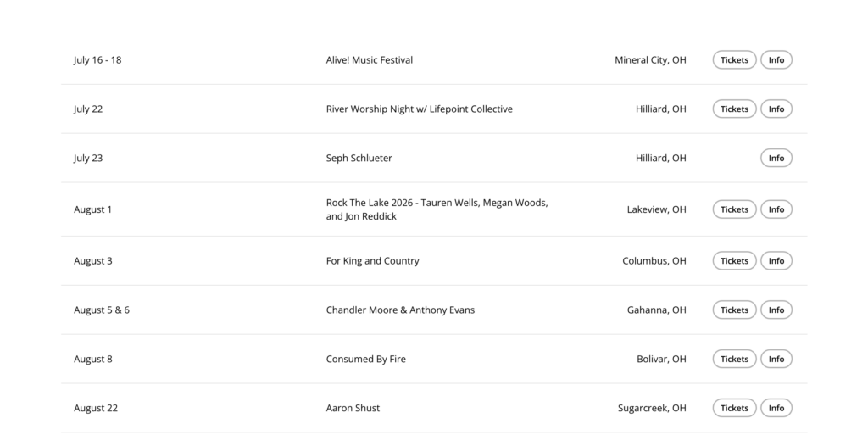The image size is (868, 435).
Task: View Info for Aaron Shust event
Action: point(776,408)
